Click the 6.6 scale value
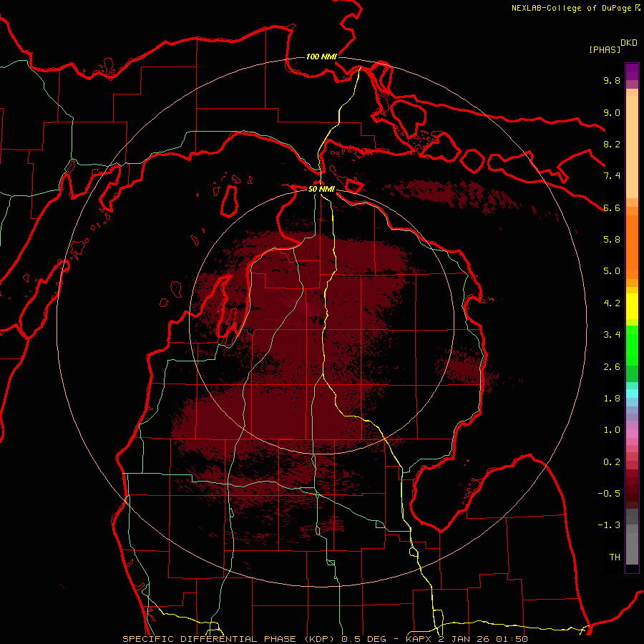The height and width of the screenshot is (644, 644). (612, 208)
